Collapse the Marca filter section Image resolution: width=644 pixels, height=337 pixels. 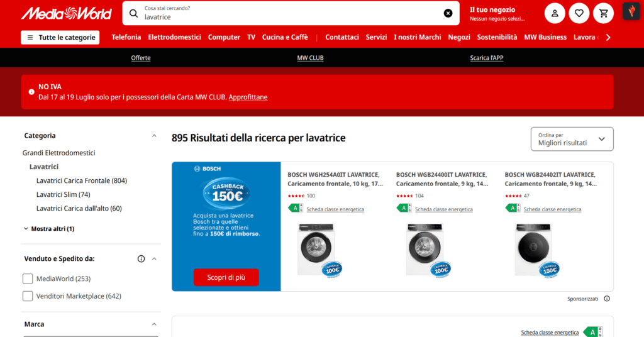pos(154,324)
